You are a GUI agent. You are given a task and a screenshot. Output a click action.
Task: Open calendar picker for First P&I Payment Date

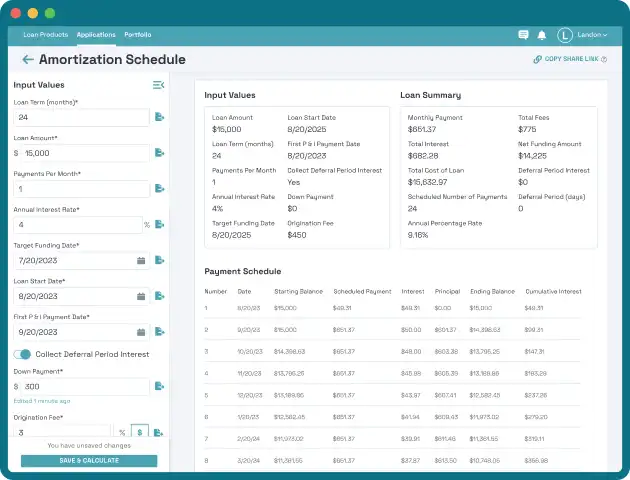pos(141,332)
